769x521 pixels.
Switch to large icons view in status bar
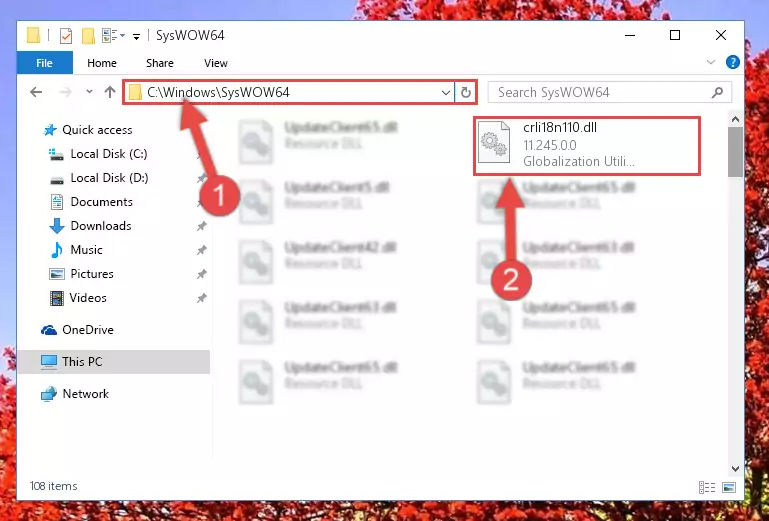pos(729,487)
